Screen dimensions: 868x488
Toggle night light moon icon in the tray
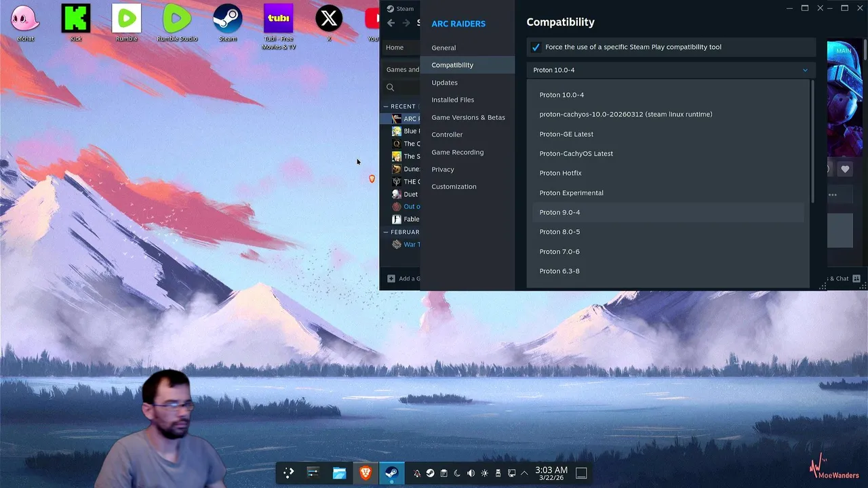tap(457, 473)
